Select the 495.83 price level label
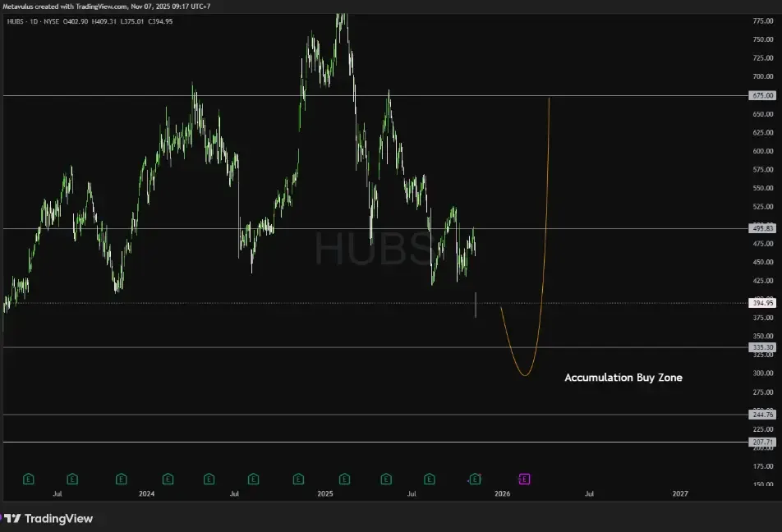The height and width of the screenshot is (532, 782). pos(762,228)
